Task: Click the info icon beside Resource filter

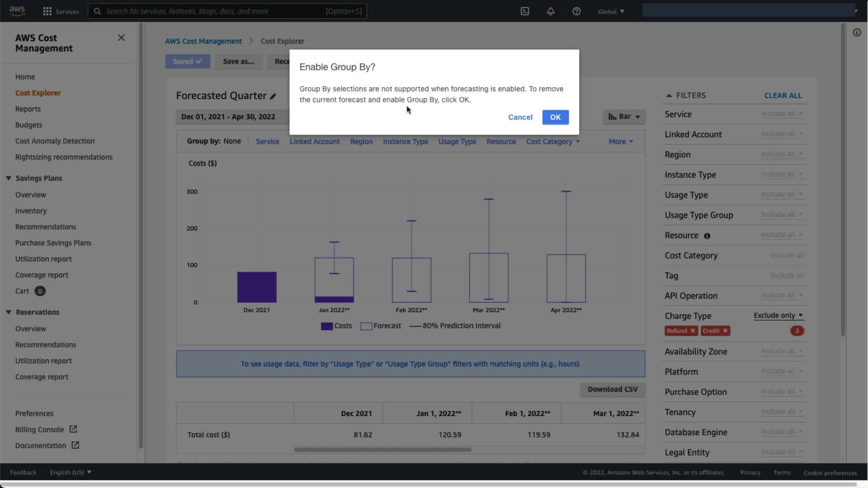Action: (707, 236)
